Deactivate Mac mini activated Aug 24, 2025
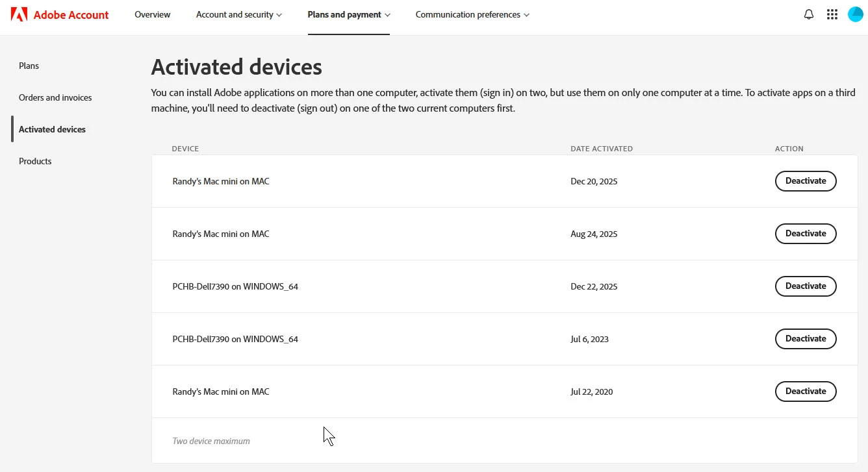The image size is (868, 472). pyautogui.click(x=806, y=234)
